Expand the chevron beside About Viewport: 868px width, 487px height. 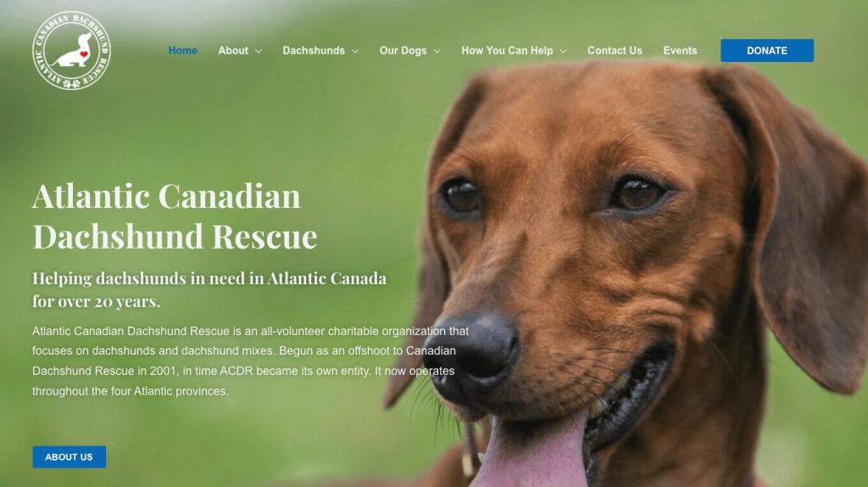[259, 51]
